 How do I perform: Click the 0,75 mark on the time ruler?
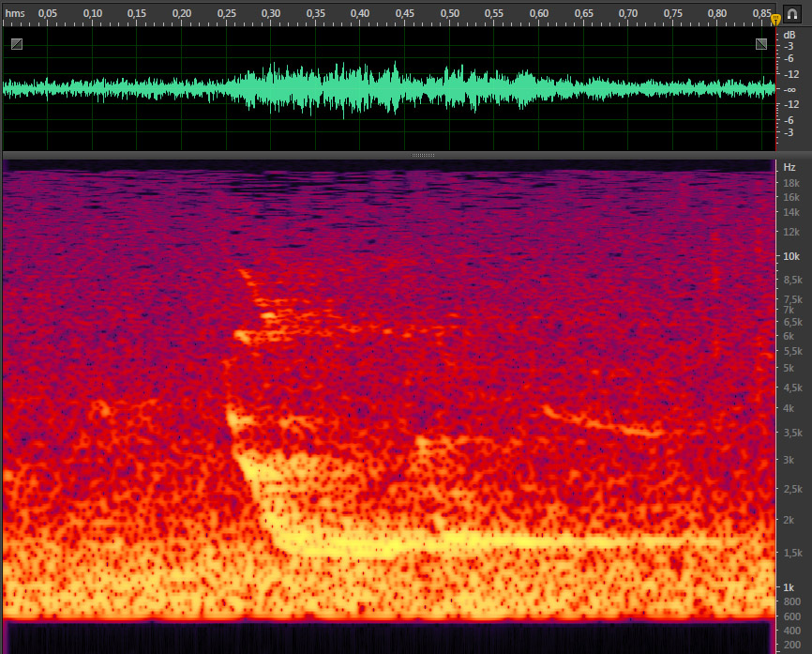click(x=672, y=13)
